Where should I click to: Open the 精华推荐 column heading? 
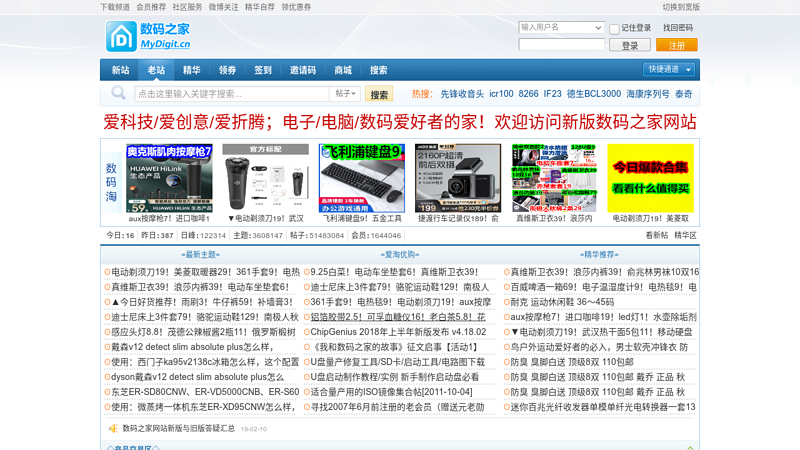click(x=599, y=255)
